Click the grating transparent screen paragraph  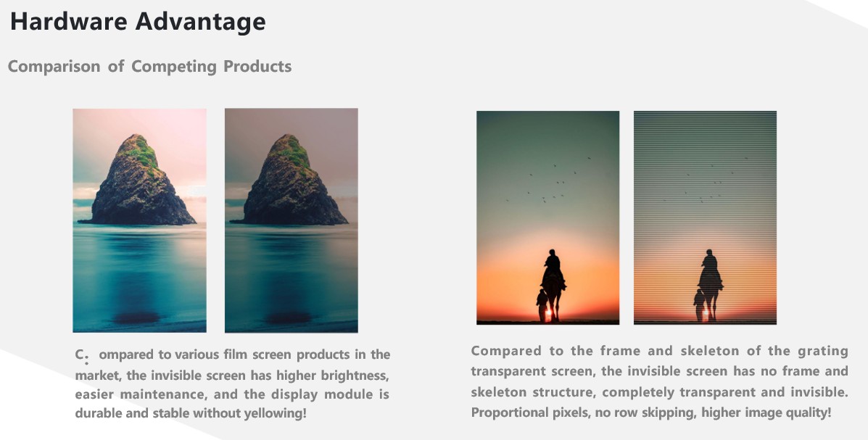(x=659, y=381)
